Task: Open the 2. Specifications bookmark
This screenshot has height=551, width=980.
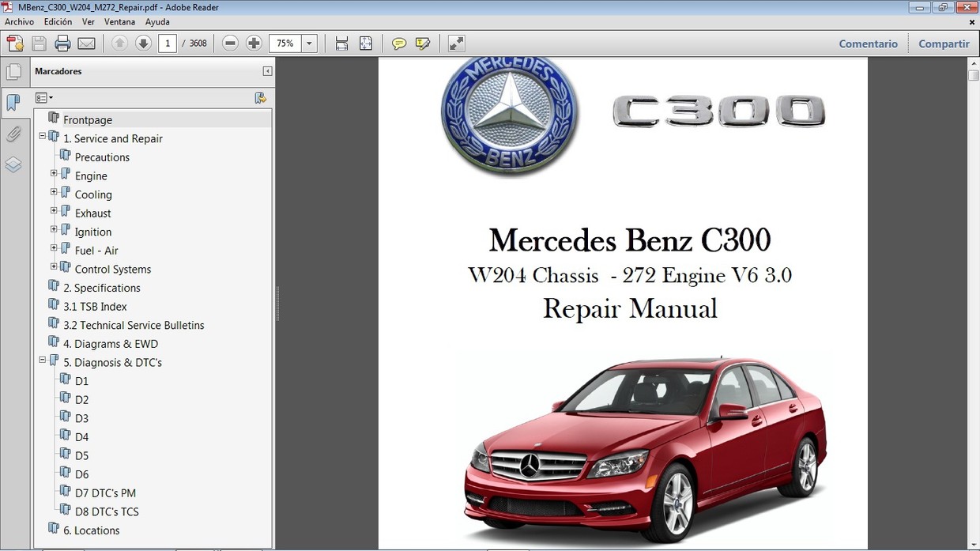Action: tap(102, 288)
